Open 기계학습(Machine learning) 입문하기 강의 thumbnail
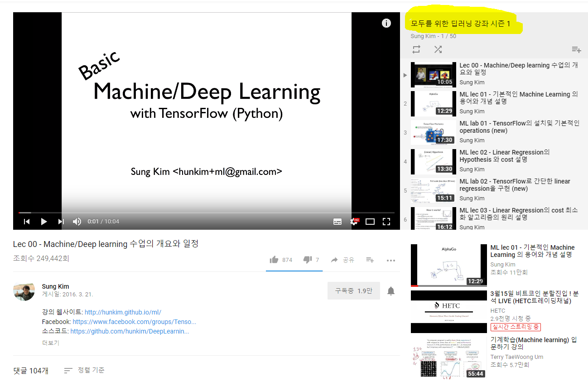The image size is (588, 382). [449, 358]
